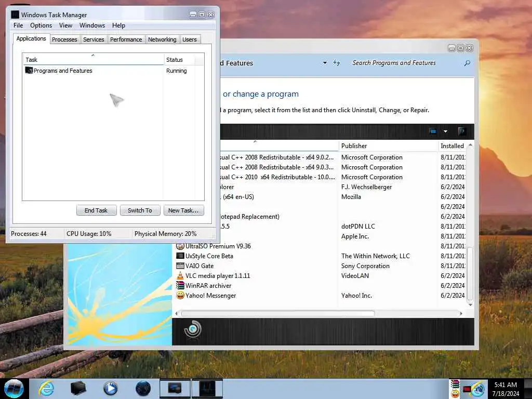
Task: Open the Options menu in Task Manager
Action: [x=41, y=25]
